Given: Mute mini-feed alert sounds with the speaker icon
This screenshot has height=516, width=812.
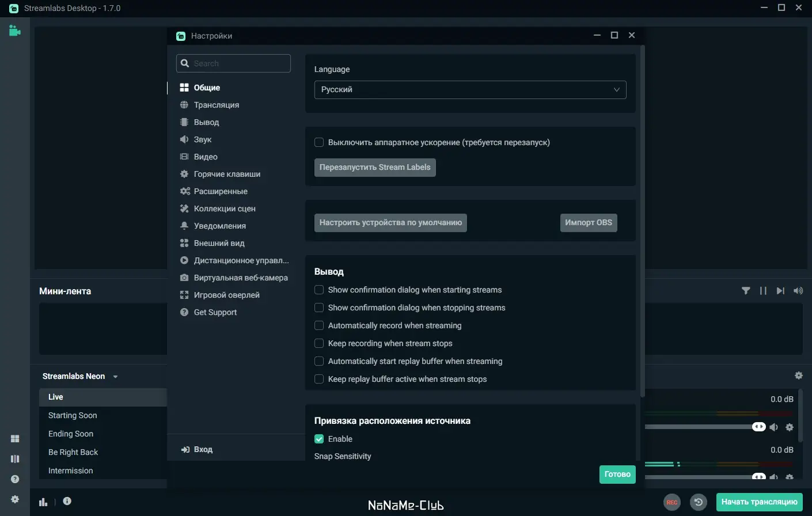Looking at the screenshot, I should pos(798,291).
